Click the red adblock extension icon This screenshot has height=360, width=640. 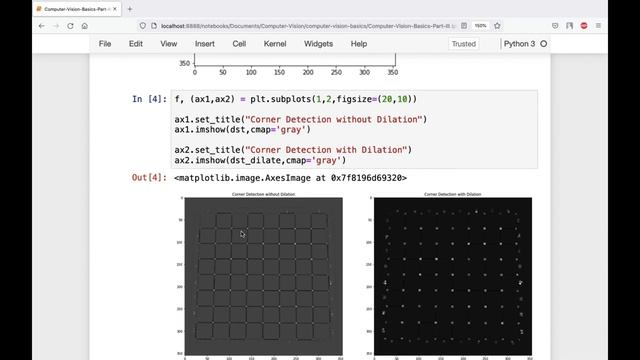pos(584,26)
